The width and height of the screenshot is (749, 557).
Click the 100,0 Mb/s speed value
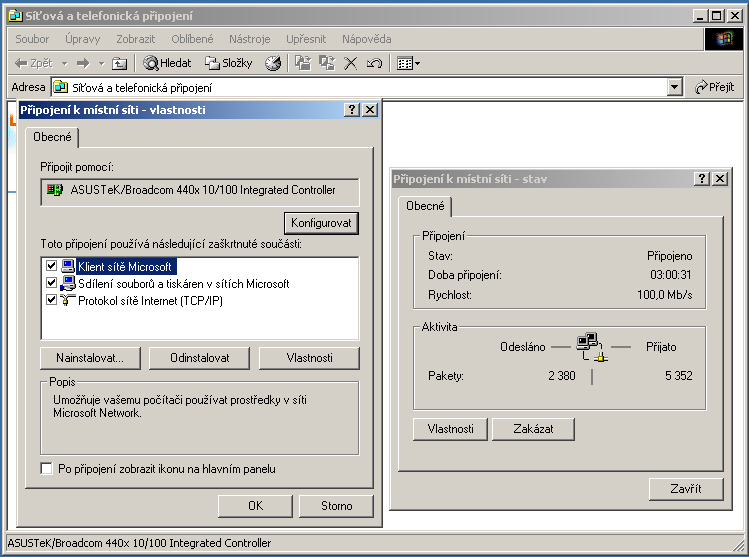coord(664,295)
